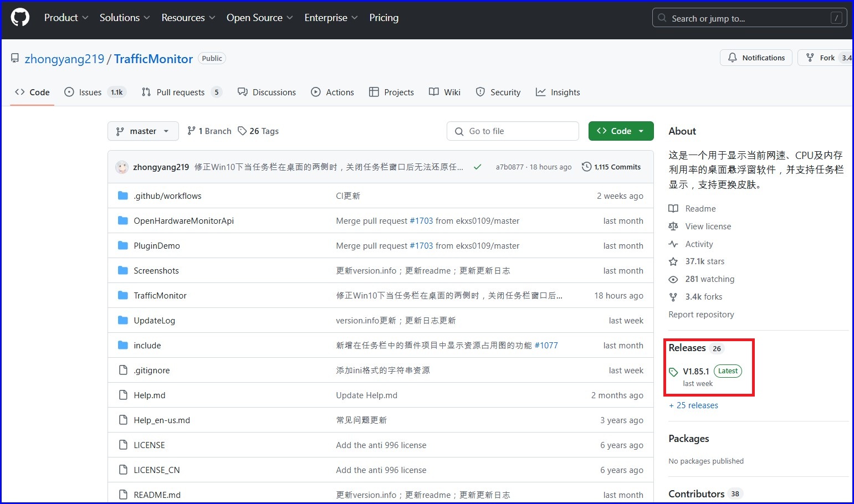Viewport: 854px width, 504px height.
Task: Expand the Enterprise menu
Action: point(331,18)
